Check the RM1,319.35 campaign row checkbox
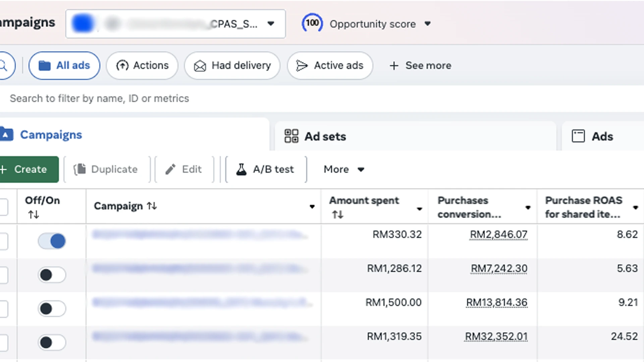This screenshot has width=644, height=362. pyautogui.click(x=3, y=343)
